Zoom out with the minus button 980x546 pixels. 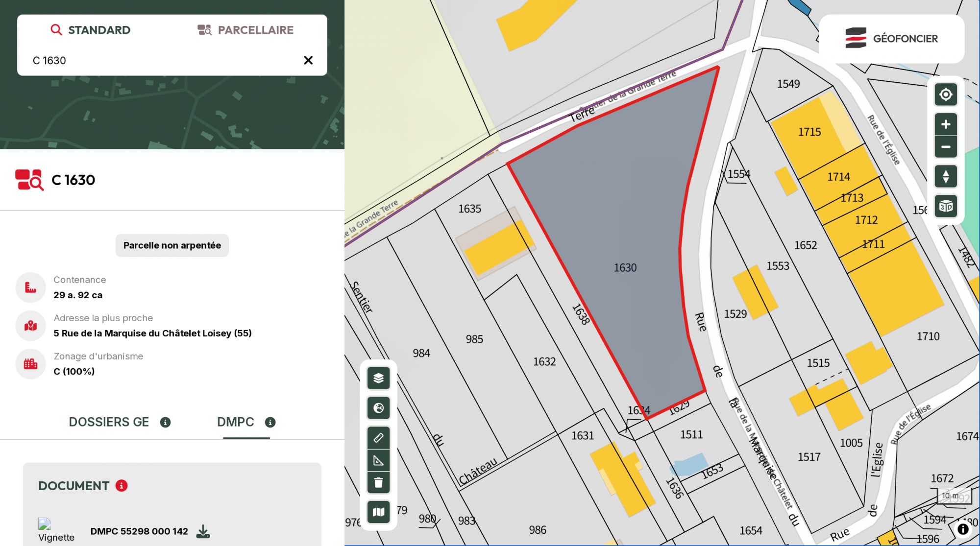[x=945, y=147]
